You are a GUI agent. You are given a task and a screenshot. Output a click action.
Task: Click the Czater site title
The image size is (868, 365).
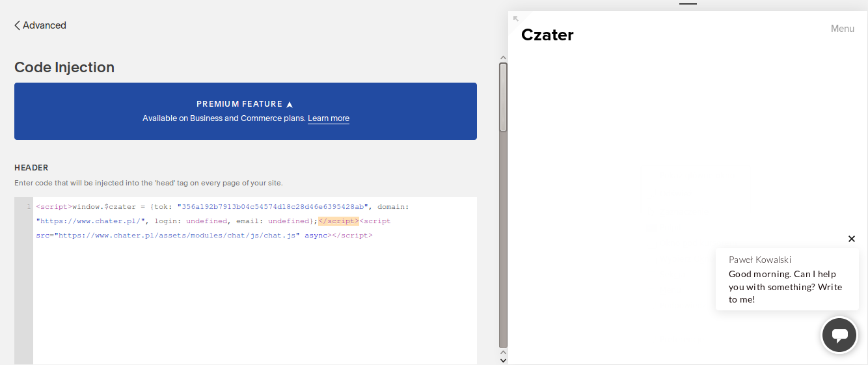[x=547, y=35]
